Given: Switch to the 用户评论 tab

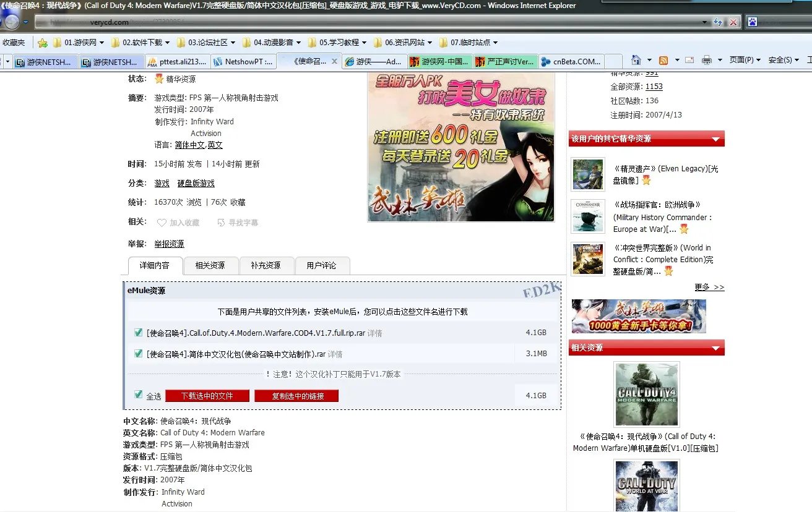Looking at the screenshot, I should coord(322,265).
